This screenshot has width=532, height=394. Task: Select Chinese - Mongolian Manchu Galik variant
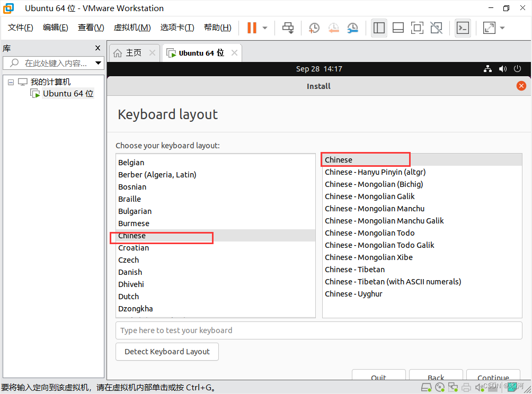[x=422, y=221]
